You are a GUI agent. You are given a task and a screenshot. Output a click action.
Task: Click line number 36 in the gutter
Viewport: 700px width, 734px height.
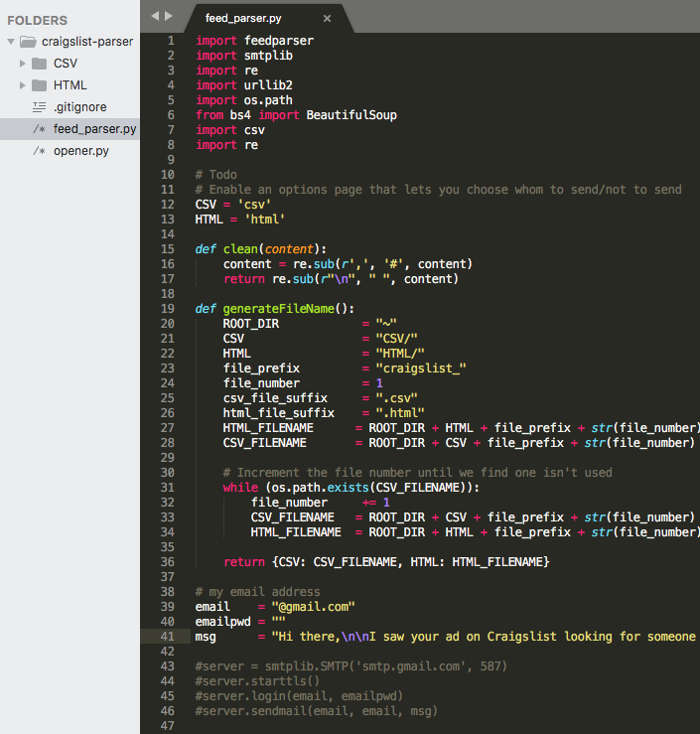(167, 562)
